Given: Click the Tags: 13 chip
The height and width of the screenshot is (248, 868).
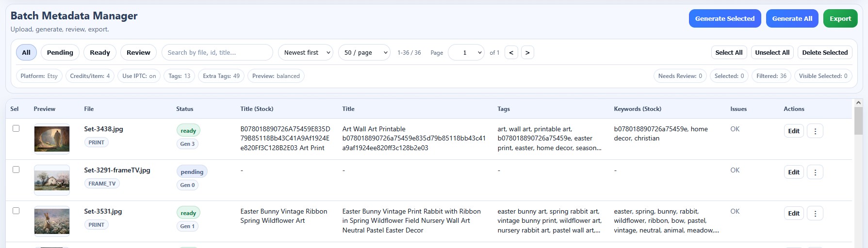Looking at the screenshot, I should click(180, 76).
